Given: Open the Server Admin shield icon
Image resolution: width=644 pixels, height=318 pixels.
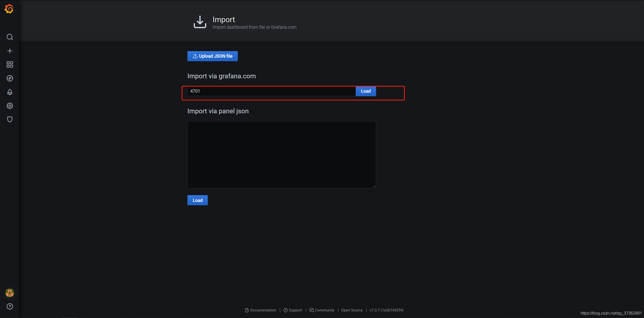Looking at the screenshot, I should pyautogui.click(x=10, y=119).
